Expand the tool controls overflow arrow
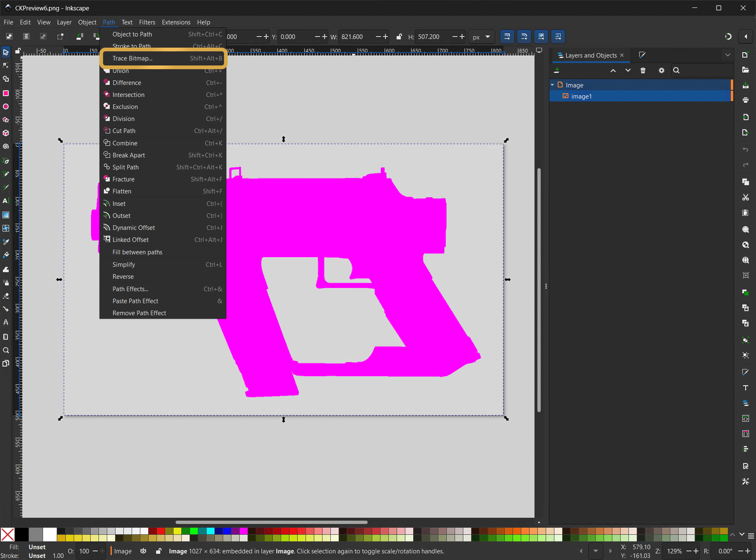Screen dimensions: 756x560 746,36
